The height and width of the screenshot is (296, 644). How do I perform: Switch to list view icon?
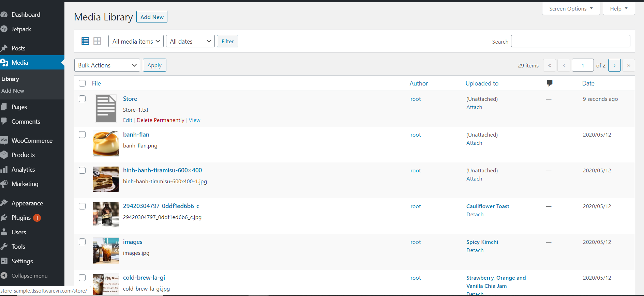coord(85,41)
